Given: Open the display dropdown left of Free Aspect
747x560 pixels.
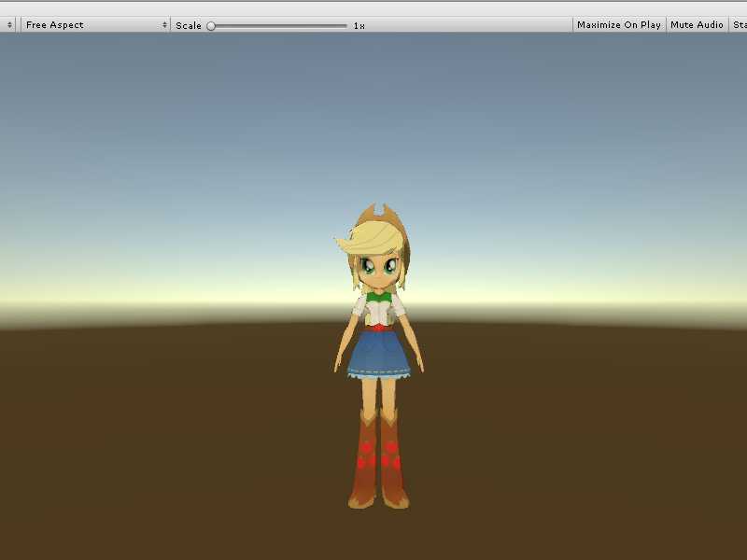Looking at the screenshot, I should tap(8, 25).
